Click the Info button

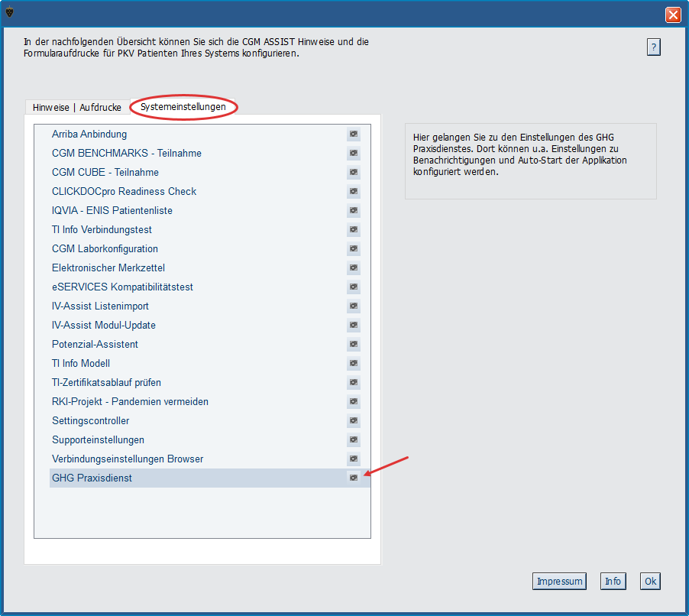[613, 582]
